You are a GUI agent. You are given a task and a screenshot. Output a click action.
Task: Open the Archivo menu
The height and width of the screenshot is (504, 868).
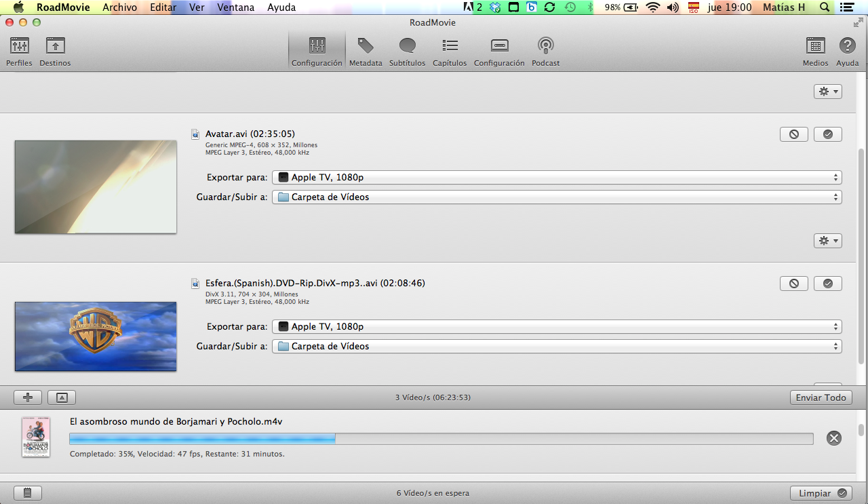point(119,7)
